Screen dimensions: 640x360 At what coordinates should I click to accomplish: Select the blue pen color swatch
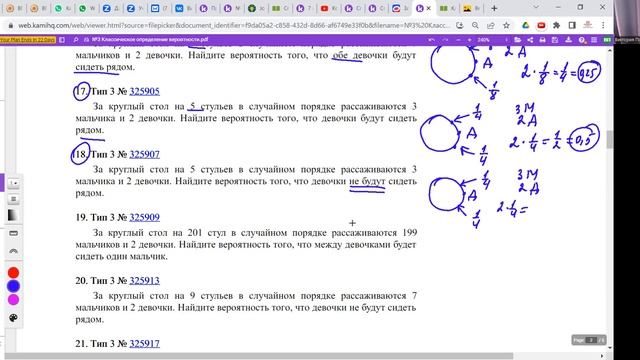point(13,286)
